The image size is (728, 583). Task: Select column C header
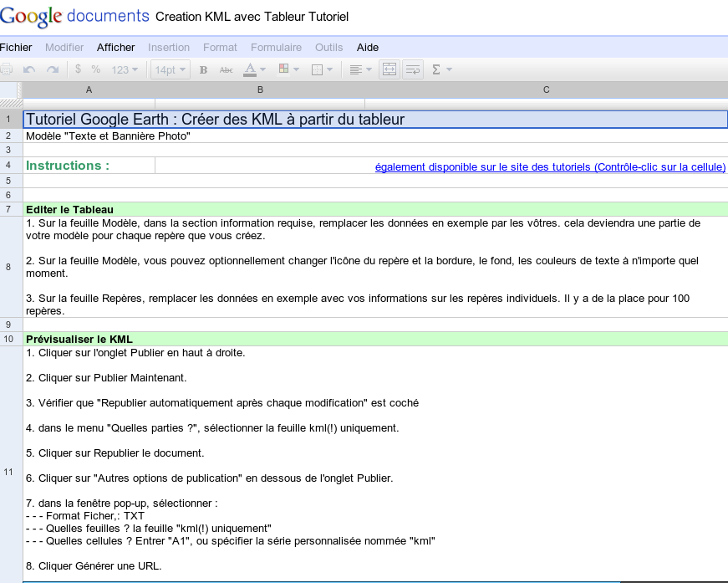[x=547, y=89]
